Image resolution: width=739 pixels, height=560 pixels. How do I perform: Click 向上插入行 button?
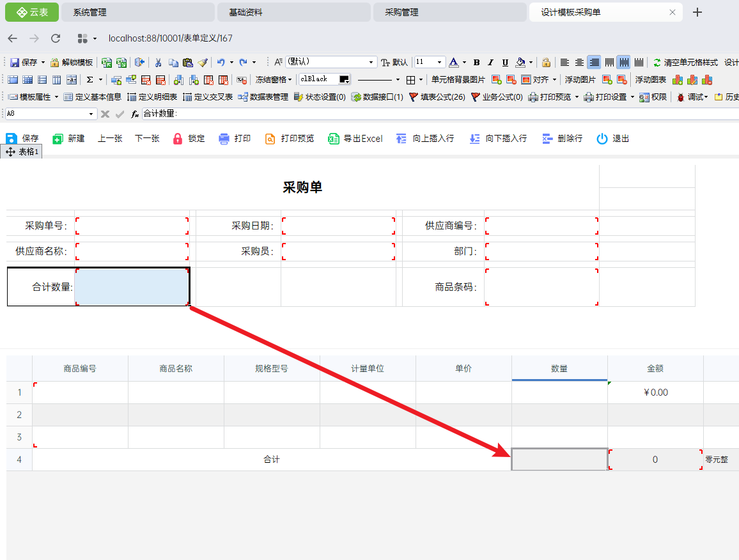(x=425, y=139)
